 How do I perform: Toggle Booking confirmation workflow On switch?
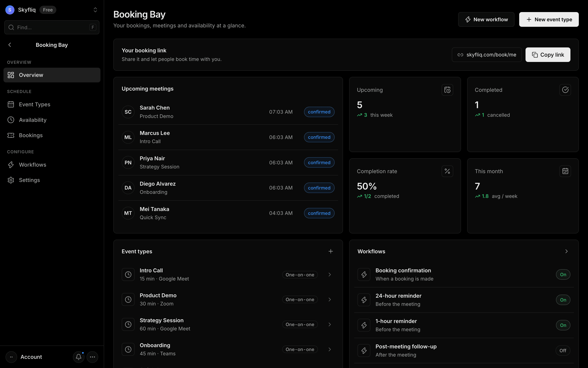[x=563, y=275]
